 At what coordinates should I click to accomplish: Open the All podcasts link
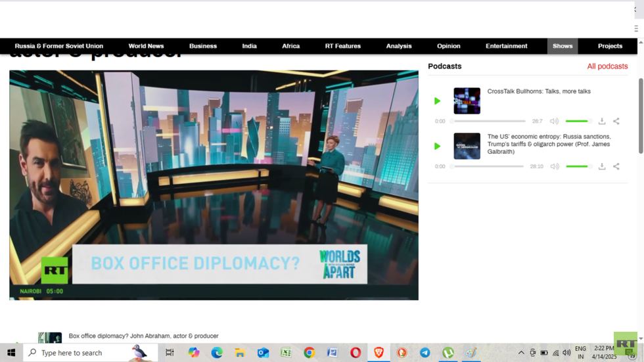607,66
